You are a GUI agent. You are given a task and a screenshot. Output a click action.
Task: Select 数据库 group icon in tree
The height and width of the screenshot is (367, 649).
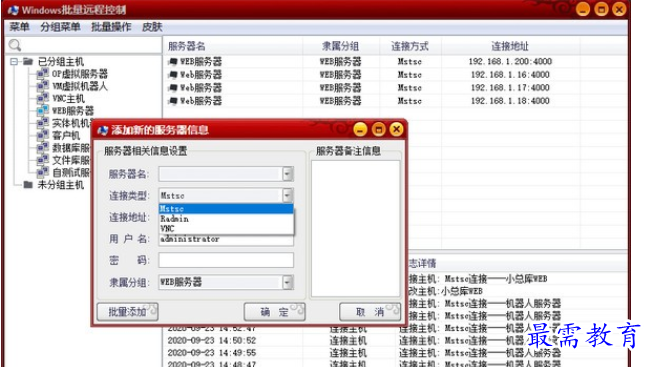(43, 148)
